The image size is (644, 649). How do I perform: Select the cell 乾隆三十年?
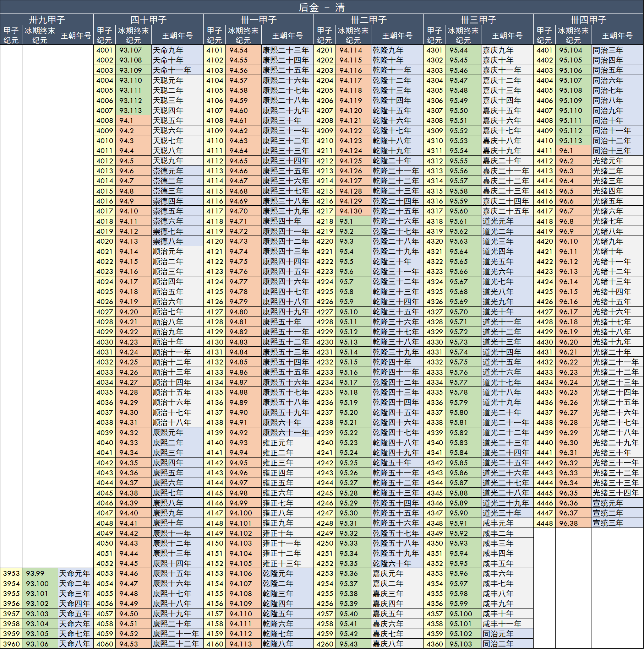[397, 261]
